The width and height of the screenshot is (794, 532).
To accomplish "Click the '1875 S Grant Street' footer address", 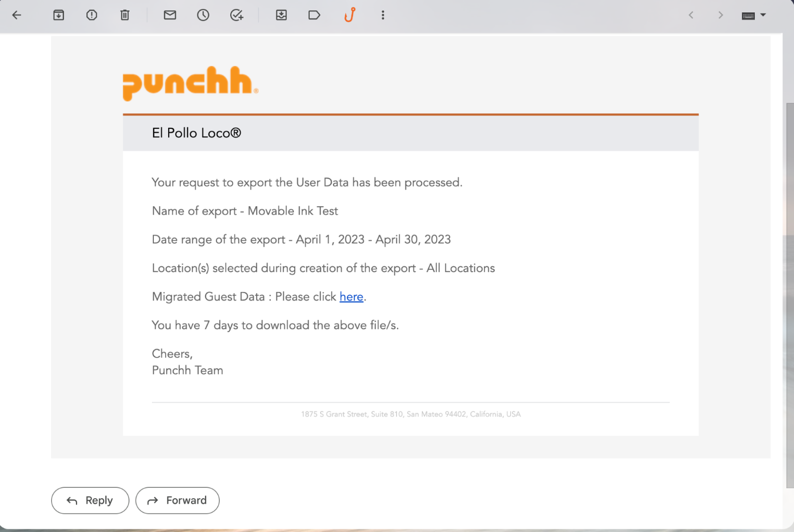I will click(411, 414).
